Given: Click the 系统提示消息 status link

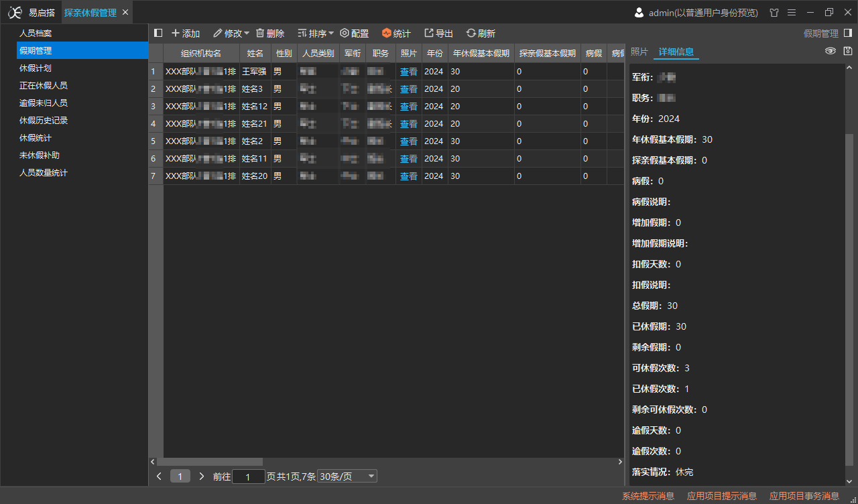Looking at the screenshot, I should (x=648, y=496).
